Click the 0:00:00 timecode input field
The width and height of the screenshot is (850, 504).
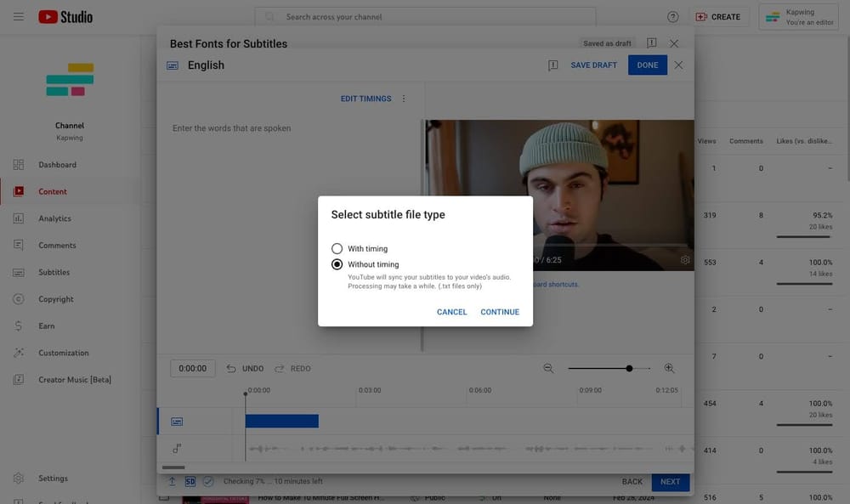click(x=192, y=368)
